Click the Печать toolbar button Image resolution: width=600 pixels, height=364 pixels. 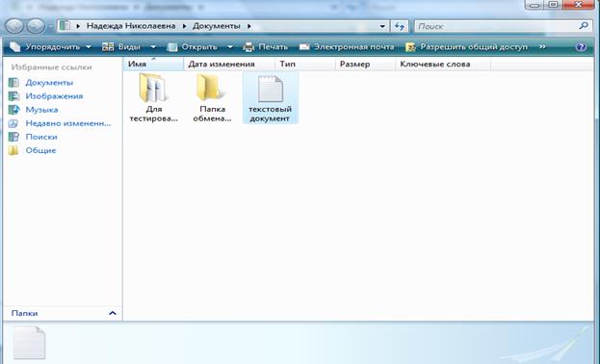click(x=266, y=47)
